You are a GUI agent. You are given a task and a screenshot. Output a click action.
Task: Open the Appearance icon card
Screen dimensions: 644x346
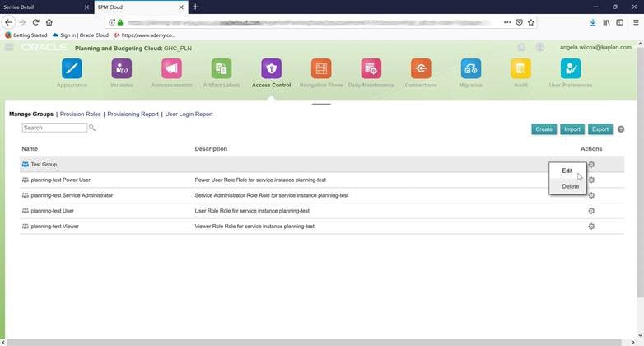click(72, 69)
